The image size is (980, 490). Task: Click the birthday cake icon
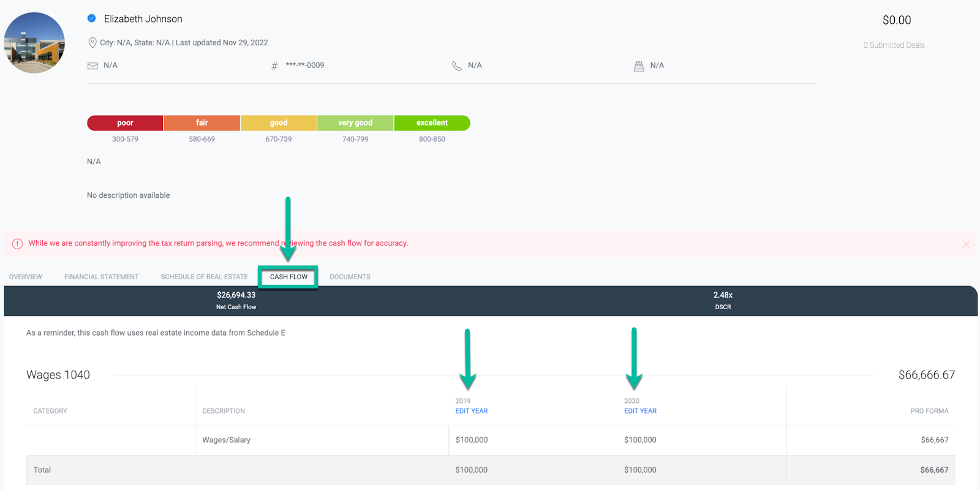[639, 66]
